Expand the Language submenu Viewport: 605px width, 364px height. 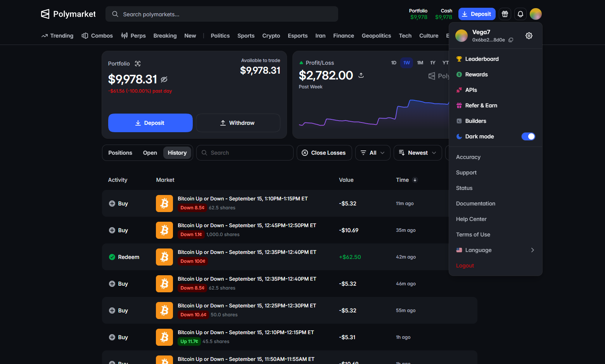[x=496, y=250]
